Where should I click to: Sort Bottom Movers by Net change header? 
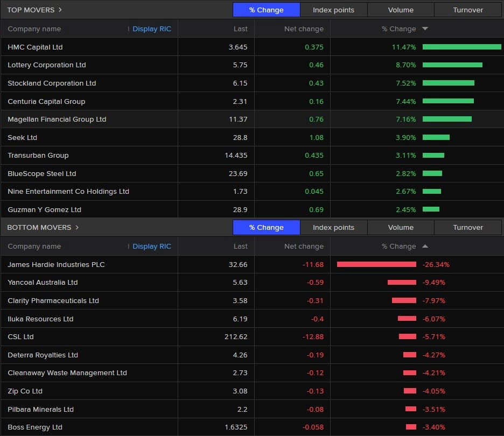tap(304, 247)
